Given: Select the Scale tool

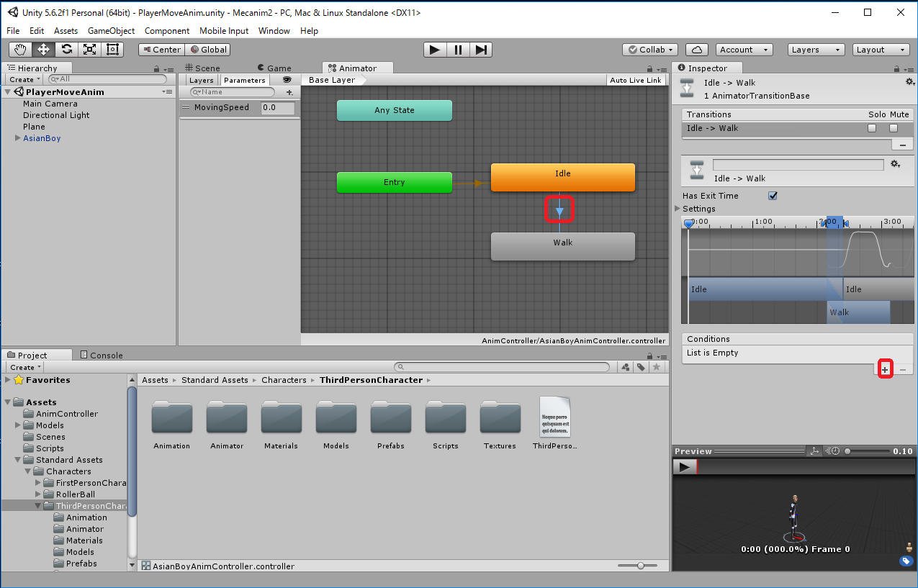Looking at the screenshot, I should pos(90,50).
